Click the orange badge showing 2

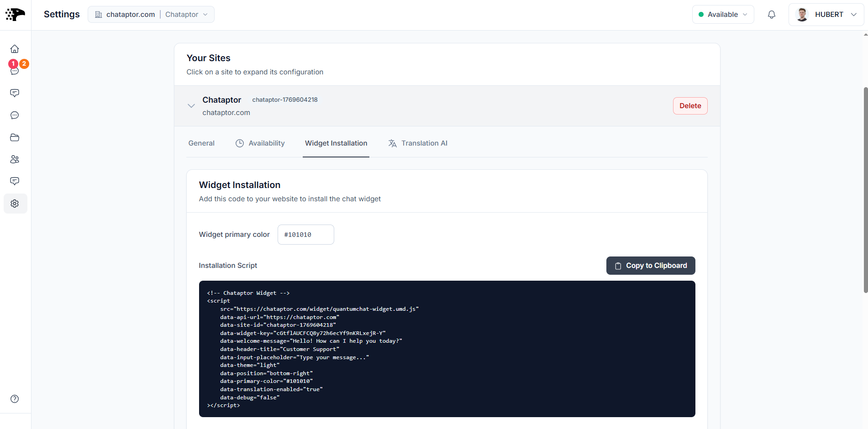[x=24, y=64]
